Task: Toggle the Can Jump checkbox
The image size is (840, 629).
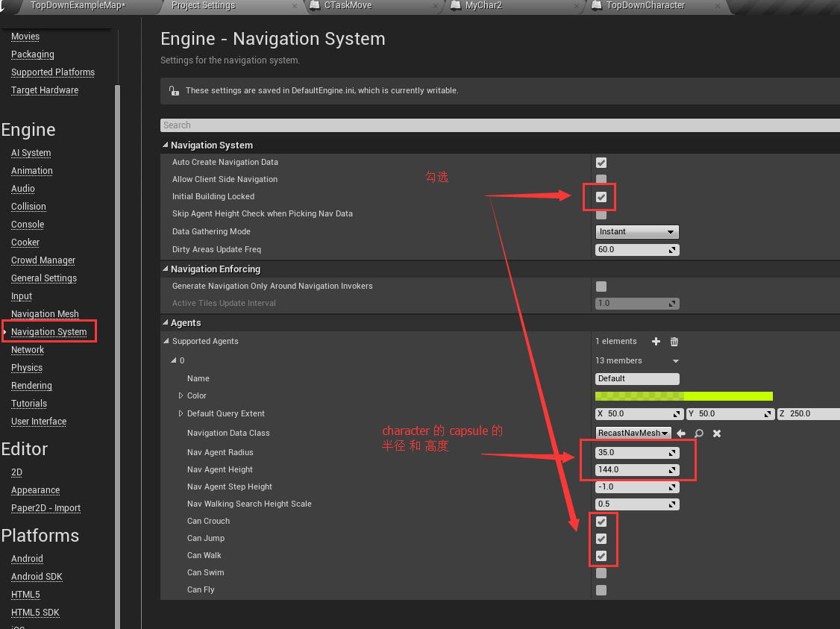Action: (601, 539)
